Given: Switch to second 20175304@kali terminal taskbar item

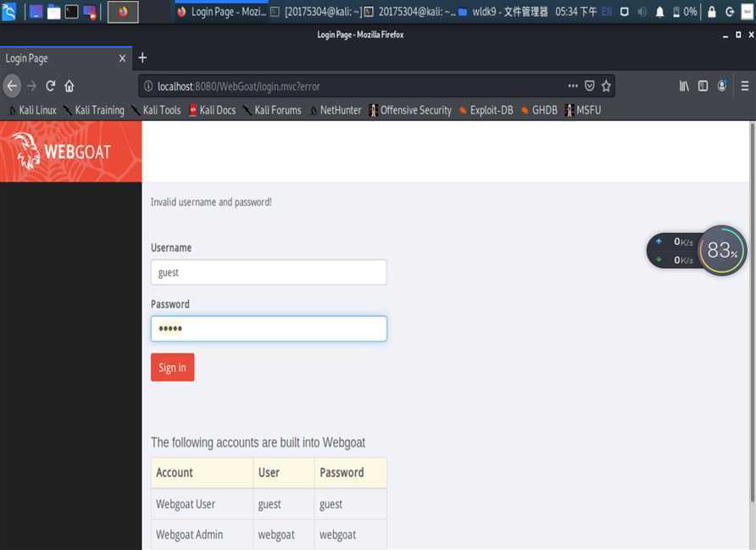Looking at the screenshot, I should pos(409,12).
